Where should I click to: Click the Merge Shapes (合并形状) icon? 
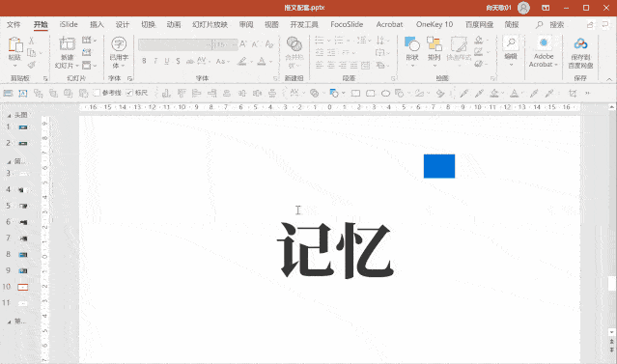coord(294,44)
